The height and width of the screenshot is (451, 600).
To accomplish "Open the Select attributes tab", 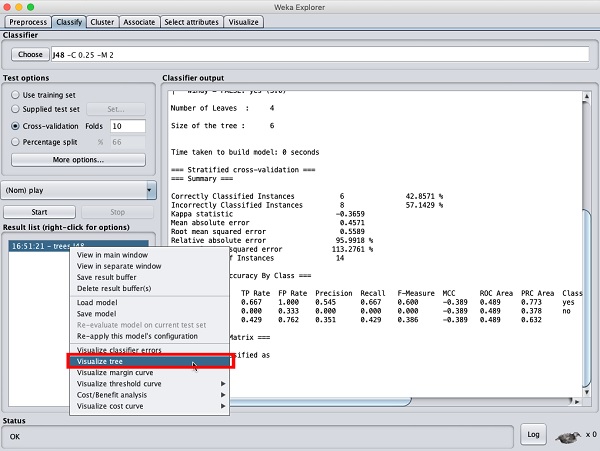I will tap(192, 21).
